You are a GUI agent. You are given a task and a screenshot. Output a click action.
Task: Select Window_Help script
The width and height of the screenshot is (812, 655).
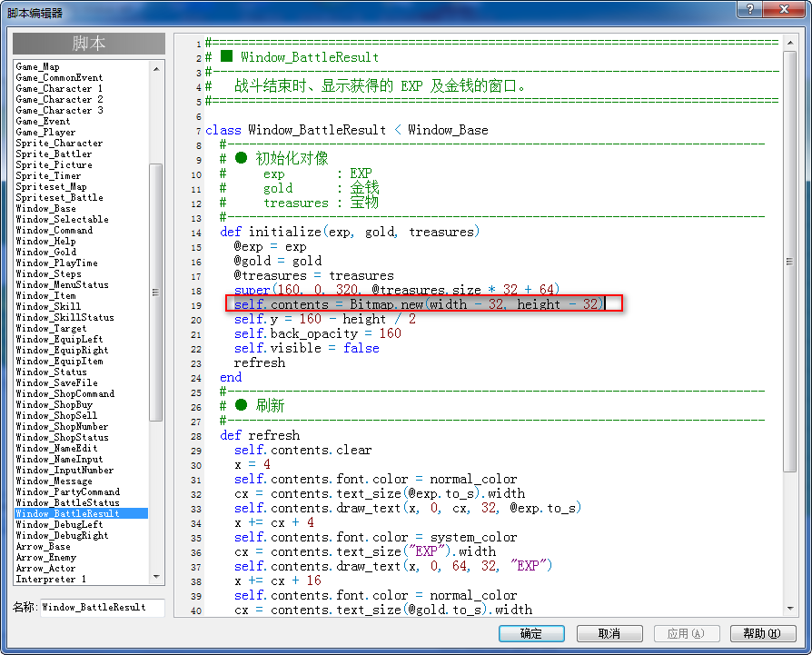(x=46, y=241)
